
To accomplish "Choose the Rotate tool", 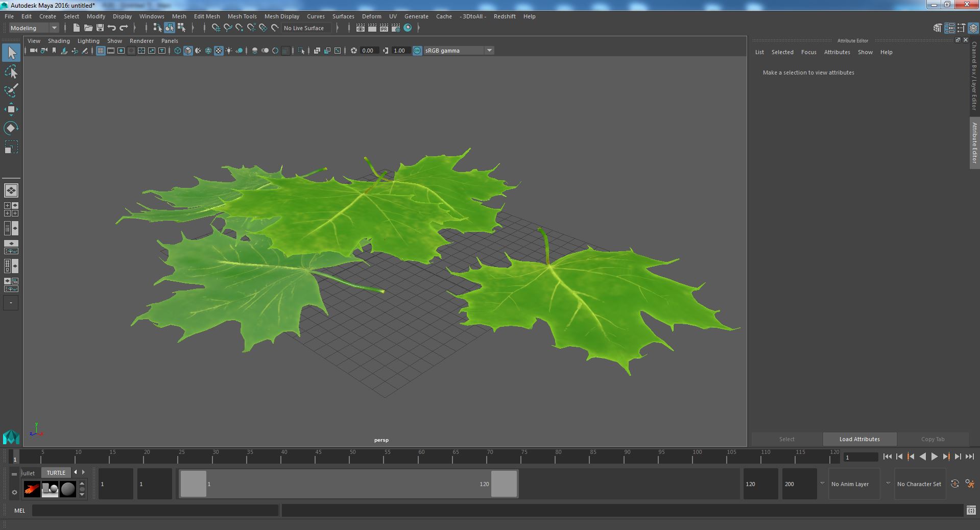I will 11,128.
